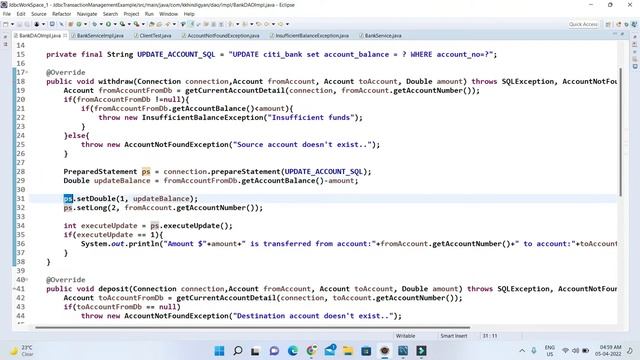Open the Debug dropdown arrow

101,24
